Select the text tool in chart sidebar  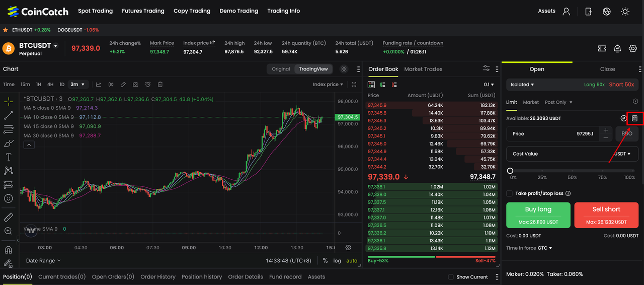click(x=9, y=157)
